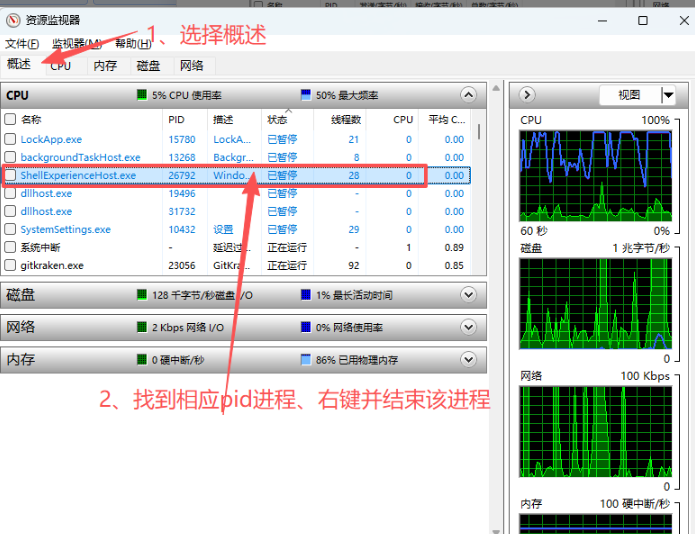
Task: Select the LockApp.exe process name
Action: (51, 139)
